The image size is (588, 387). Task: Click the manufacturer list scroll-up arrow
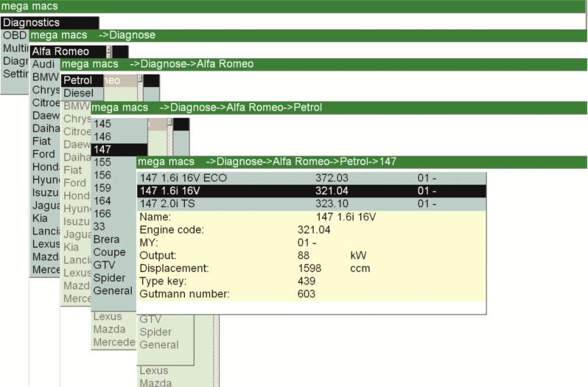[x=109, y=49]
